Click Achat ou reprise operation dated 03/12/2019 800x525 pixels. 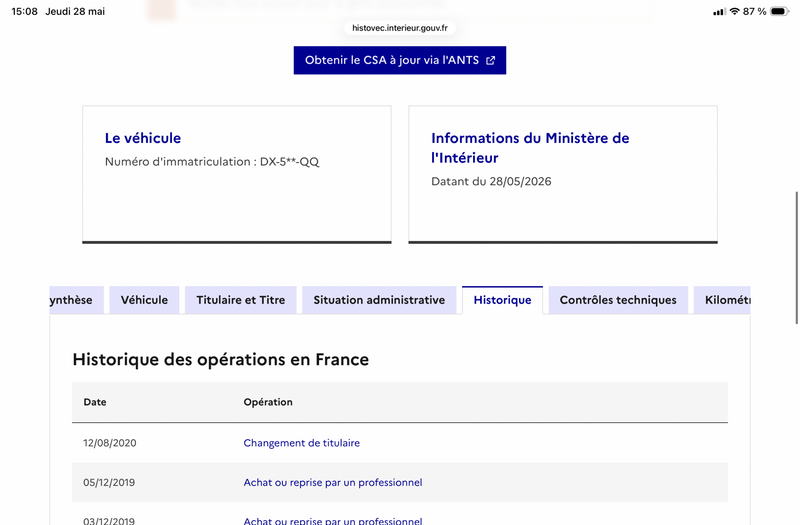pos(333,520)
